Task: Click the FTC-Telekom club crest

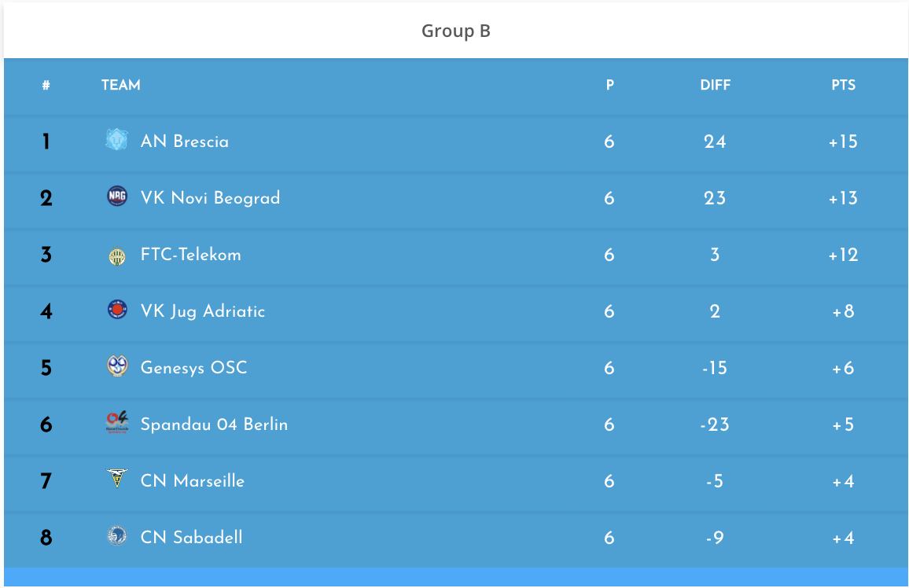Action: coord(116,255)
